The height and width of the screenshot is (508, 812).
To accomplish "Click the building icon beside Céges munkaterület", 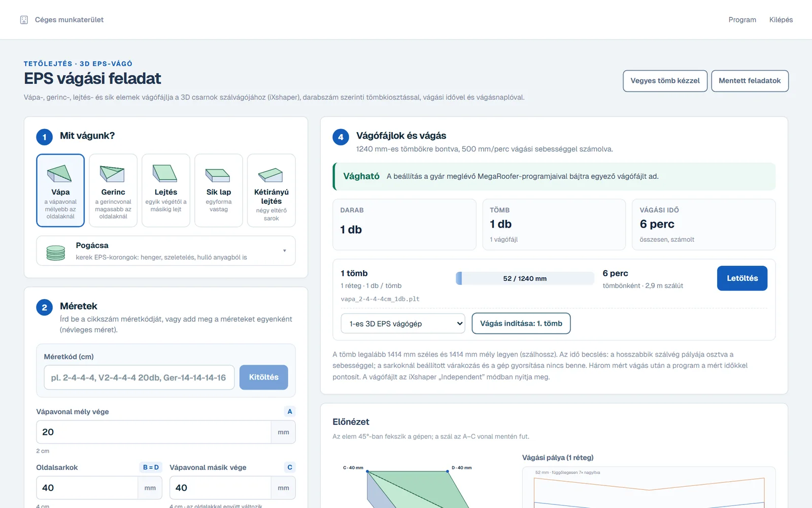I will 24,20.
